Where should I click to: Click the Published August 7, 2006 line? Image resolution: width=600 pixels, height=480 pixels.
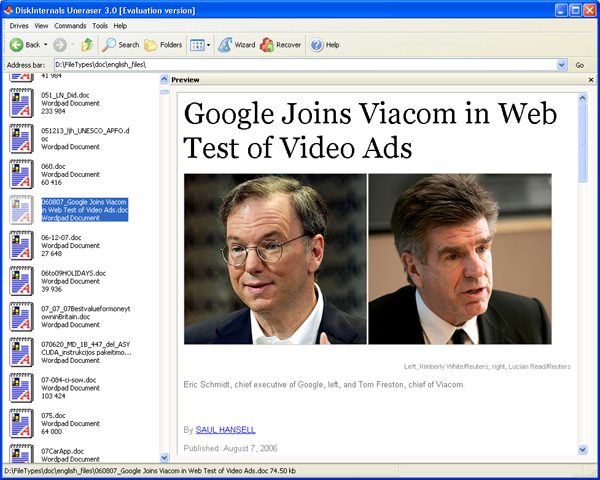230,448
